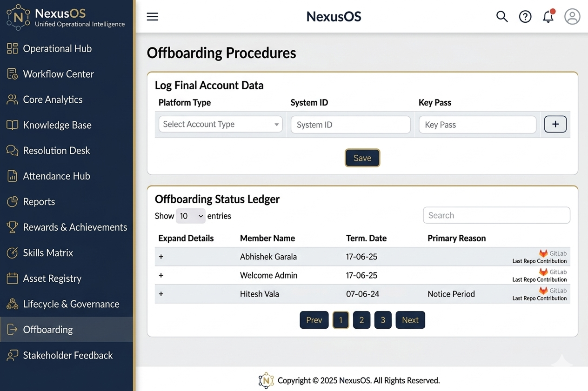Click the GitLab icon in Hitesh Vala row

(x=543, y=291)
